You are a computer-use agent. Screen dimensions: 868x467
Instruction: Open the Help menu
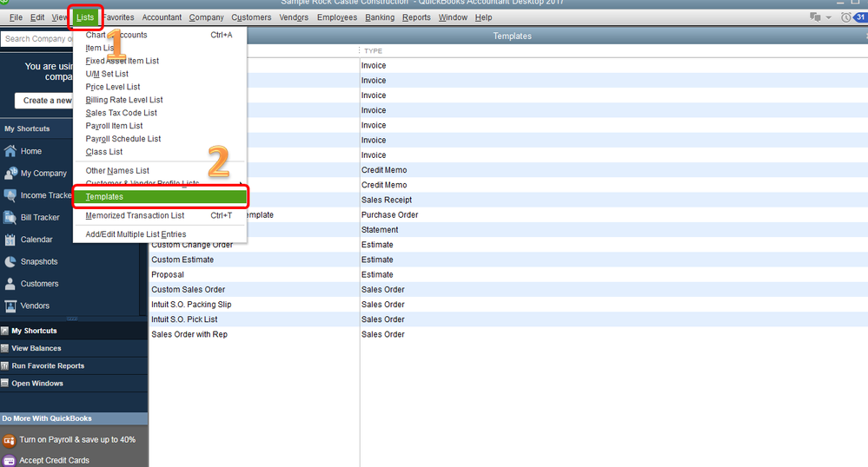(x=483, y=17)
